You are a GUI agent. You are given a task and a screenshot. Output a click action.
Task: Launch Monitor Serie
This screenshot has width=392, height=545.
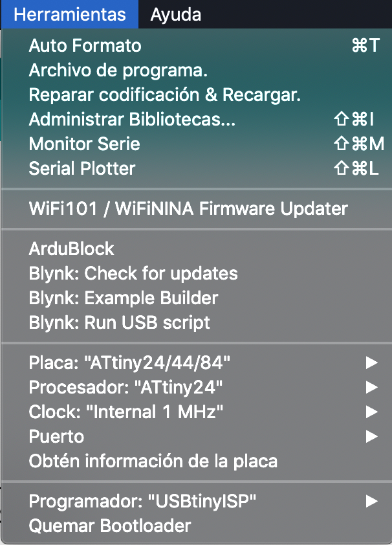197,144
